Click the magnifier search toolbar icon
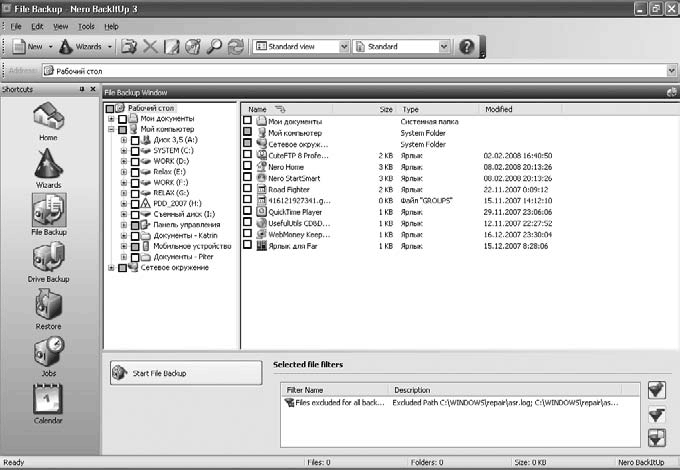Screen dimensions: 680x470 click(214, 46)
